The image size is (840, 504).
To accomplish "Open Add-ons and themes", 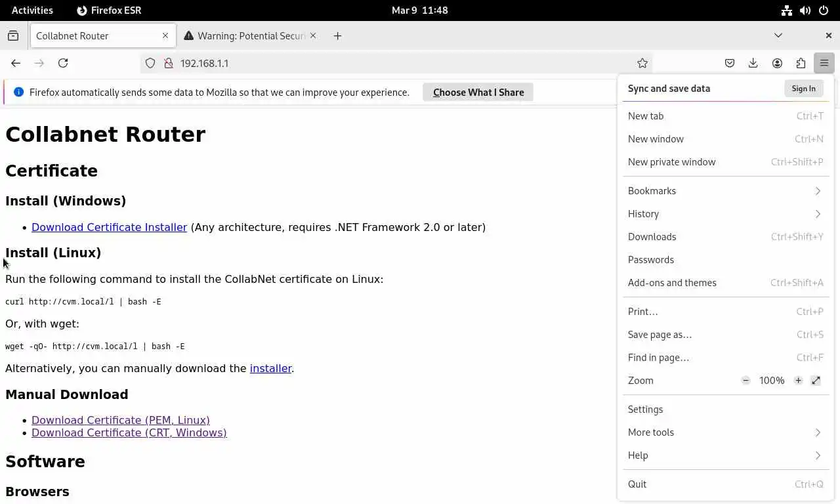I will tap(726, 283).
